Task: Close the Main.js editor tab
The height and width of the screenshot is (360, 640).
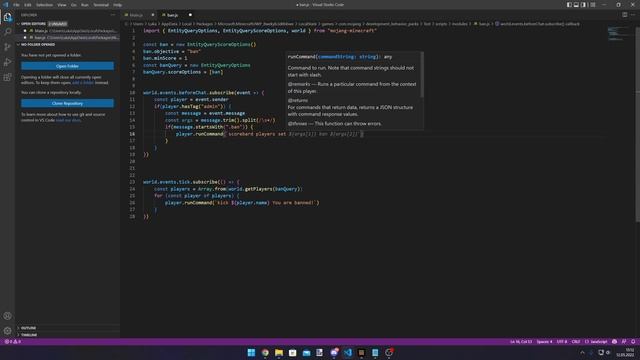Action: tap(153, 15)
